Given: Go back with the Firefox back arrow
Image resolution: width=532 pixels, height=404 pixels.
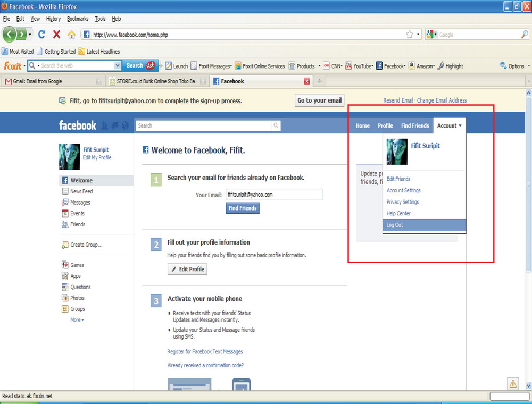Looking at the screenshot, I should coord(9,34).
